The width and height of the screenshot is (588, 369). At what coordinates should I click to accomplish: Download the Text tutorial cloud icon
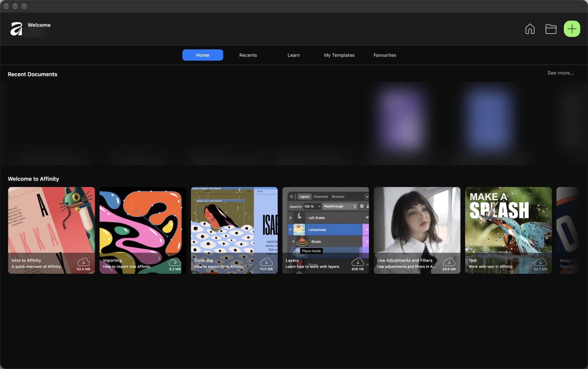coord(540,262)
